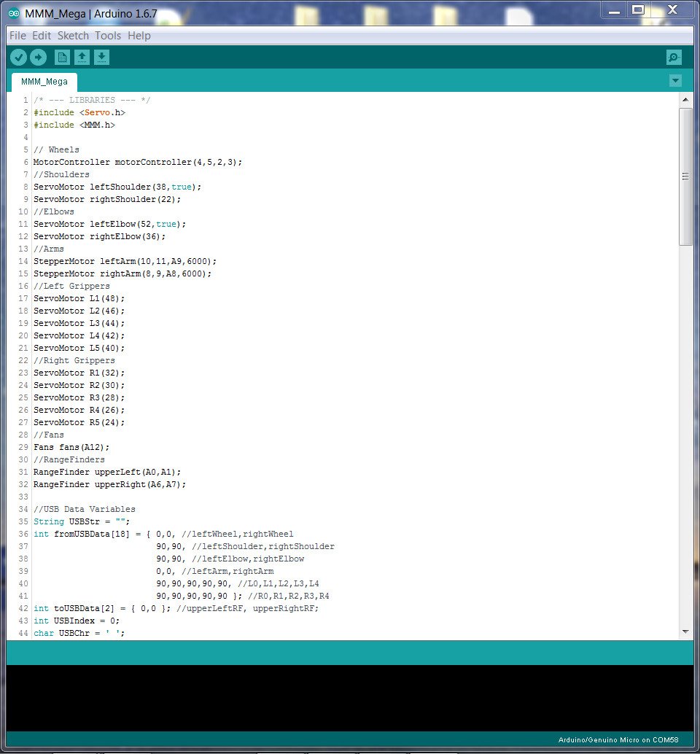Click the Upload arrow icon
This screenshot has height=754, width=700.
pos(38,57)
